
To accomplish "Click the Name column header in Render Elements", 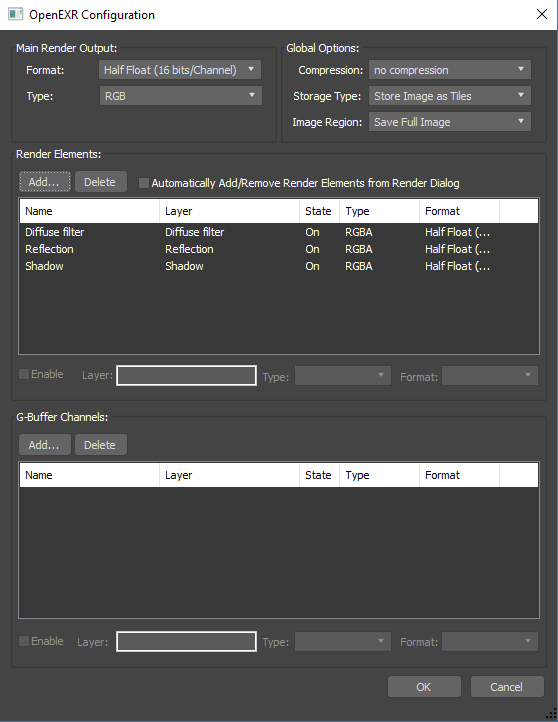I will pyautogui.click(x=90, y=211).
